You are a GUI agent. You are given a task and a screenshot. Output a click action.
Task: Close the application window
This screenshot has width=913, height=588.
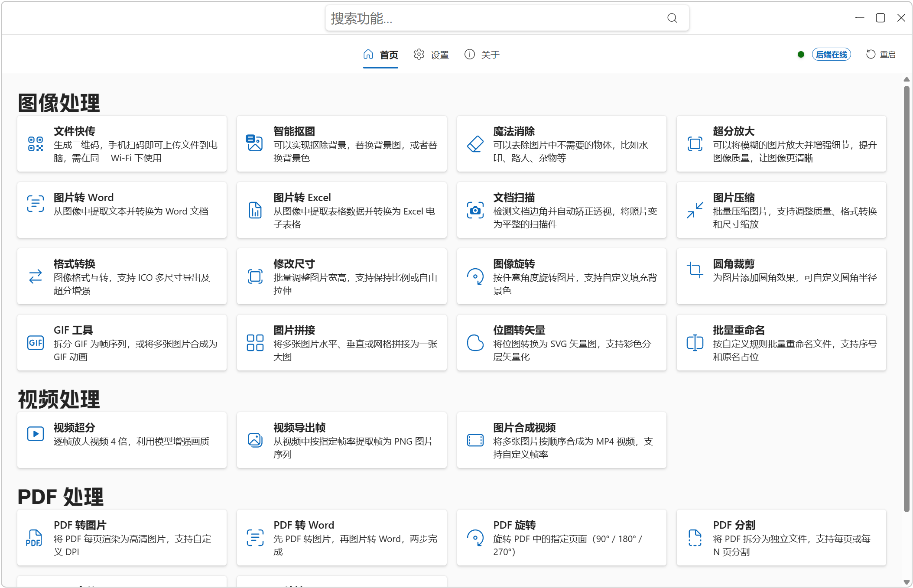point(901,18)
